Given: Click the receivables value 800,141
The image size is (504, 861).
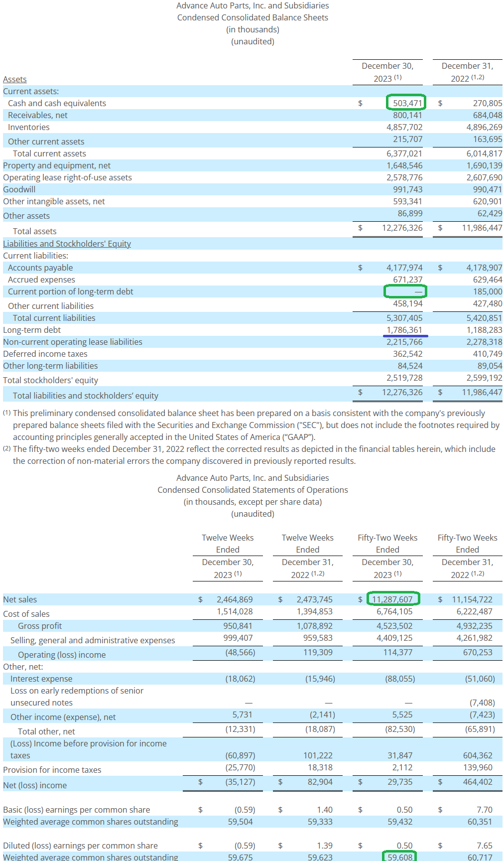Looking at the screenshot, I should (407, 115).
